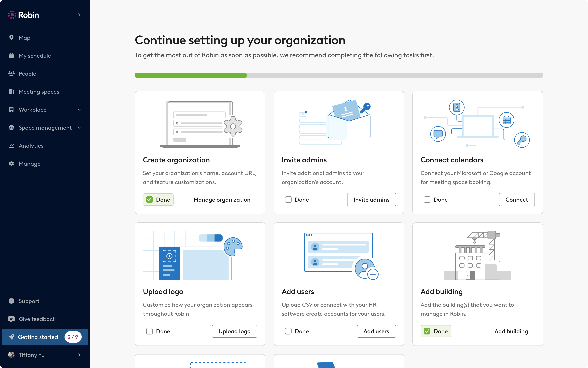Expand the Robin sidebar header chevron
588x368 pixels.
click(x=79, y=15)
